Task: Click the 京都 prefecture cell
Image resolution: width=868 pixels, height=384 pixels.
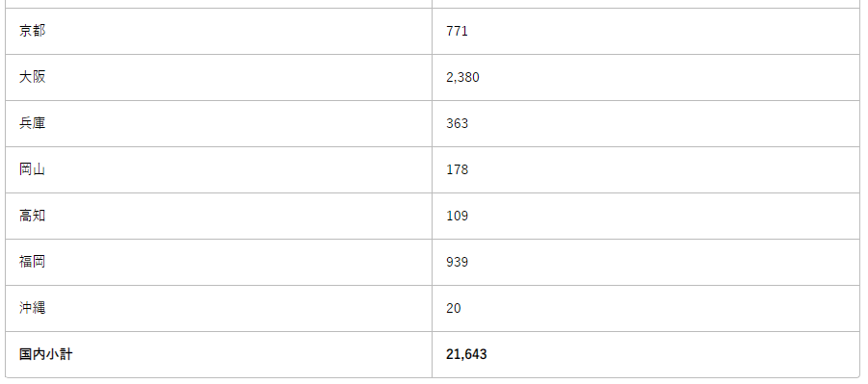Action: click(x=219, y=31)
